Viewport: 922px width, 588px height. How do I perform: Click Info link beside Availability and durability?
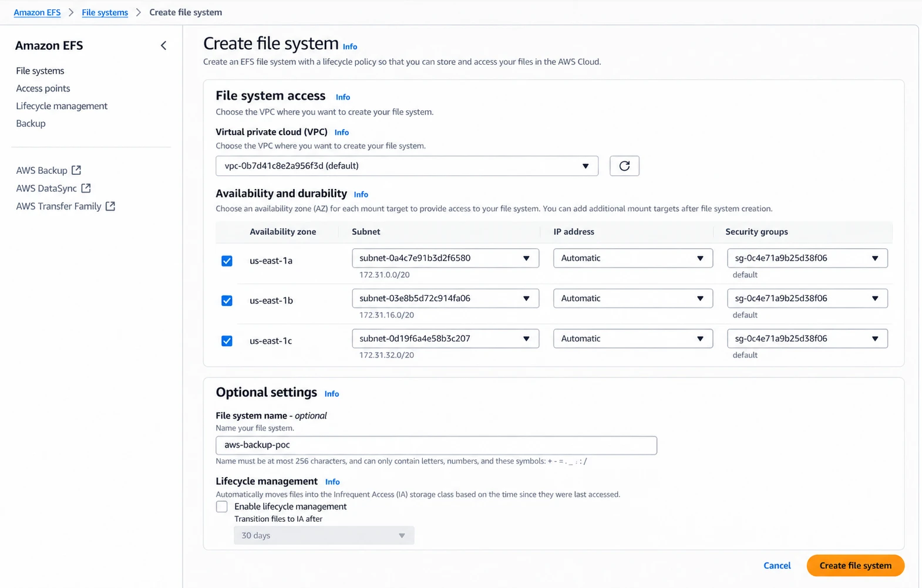coord(361,195)
